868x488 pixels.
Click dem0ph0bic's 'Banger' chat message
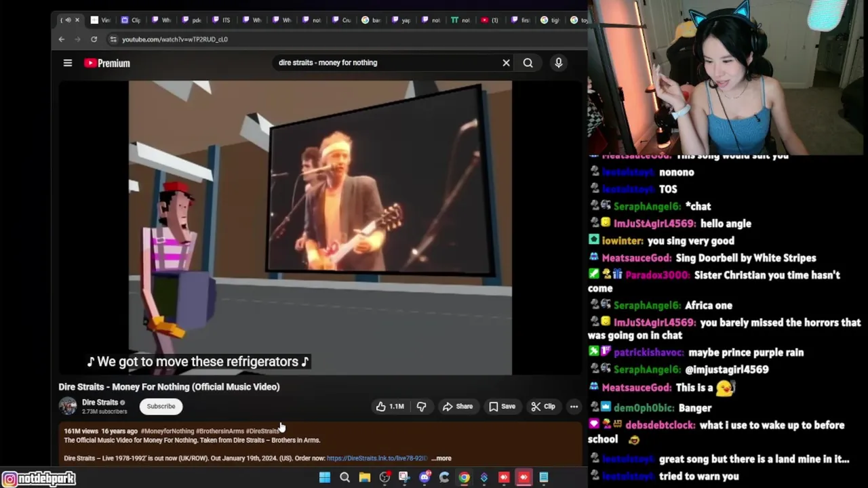(x=650, y=408)
